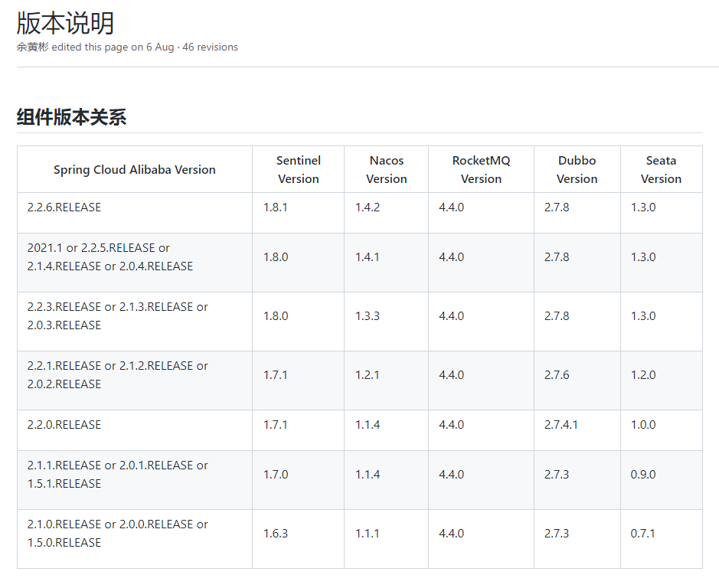Select Seata 1.0.0 cell
The height and width of the screenshot is (588, 719).
coord(662,430)
